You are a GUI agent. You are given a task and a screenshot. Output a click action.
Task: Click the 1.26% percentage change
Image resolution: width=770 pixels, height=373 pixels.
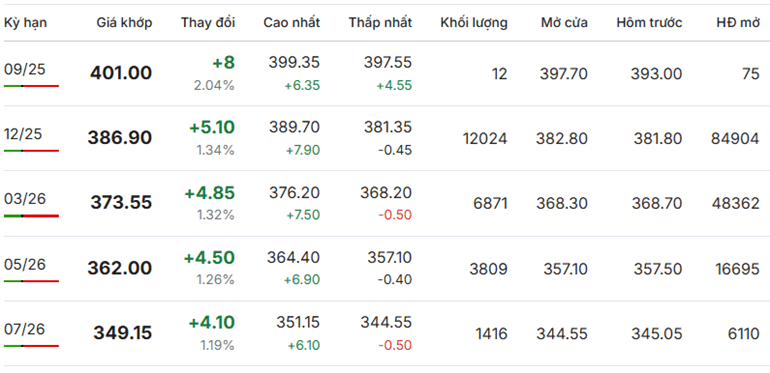pyautogui.click(x=216, y=280)
